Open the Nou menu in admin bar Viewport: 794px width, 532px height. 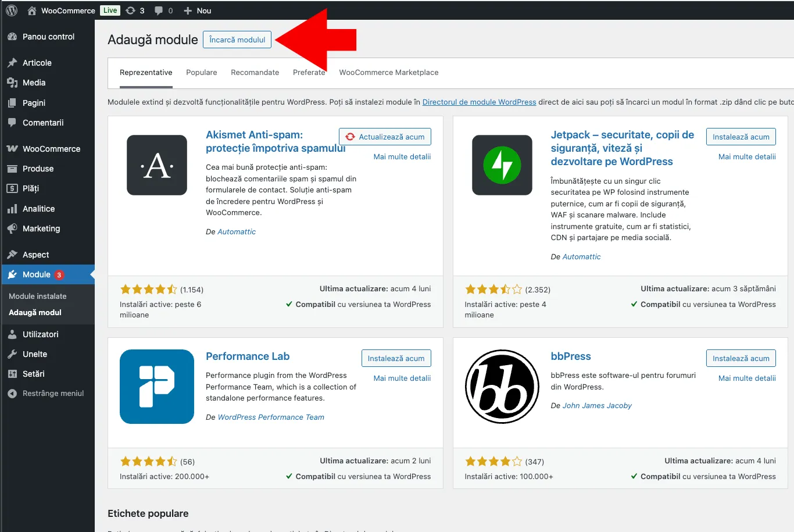click(x=204, y=10)
